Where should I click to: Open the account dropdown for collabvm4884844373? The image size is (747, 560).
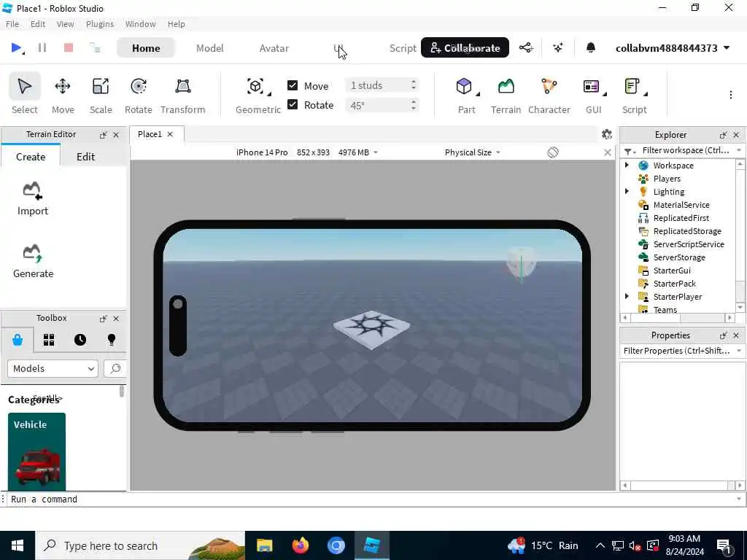[673, 48]
